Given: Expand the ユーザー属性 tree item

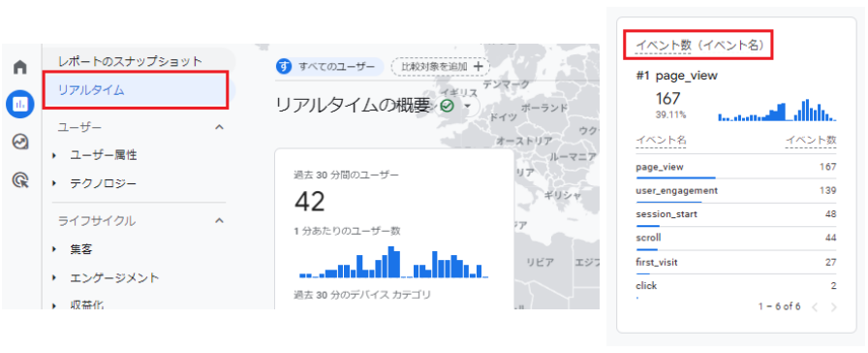Looking at the screenshot, I should coord(54,156).
